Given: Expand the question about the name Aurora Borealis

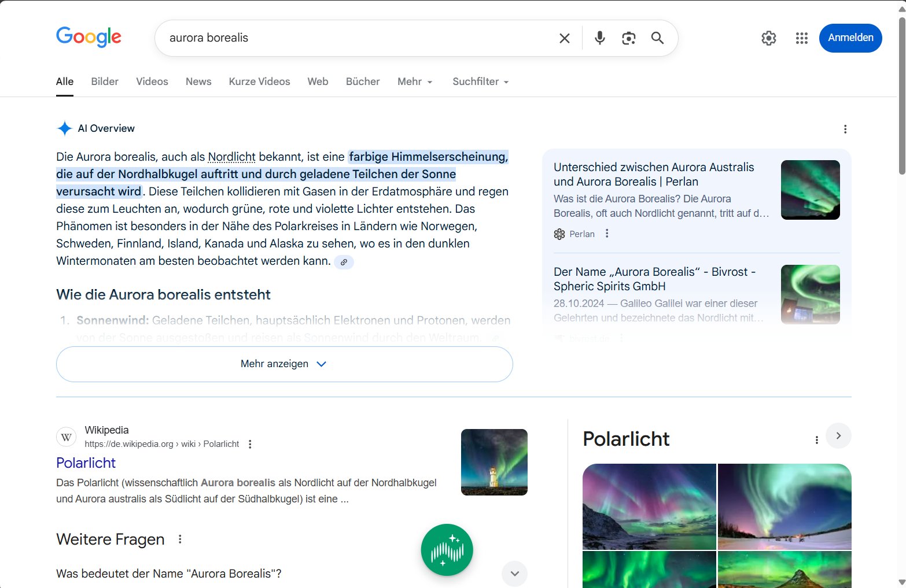Looking at the screenshot, I should pos(514,574).
